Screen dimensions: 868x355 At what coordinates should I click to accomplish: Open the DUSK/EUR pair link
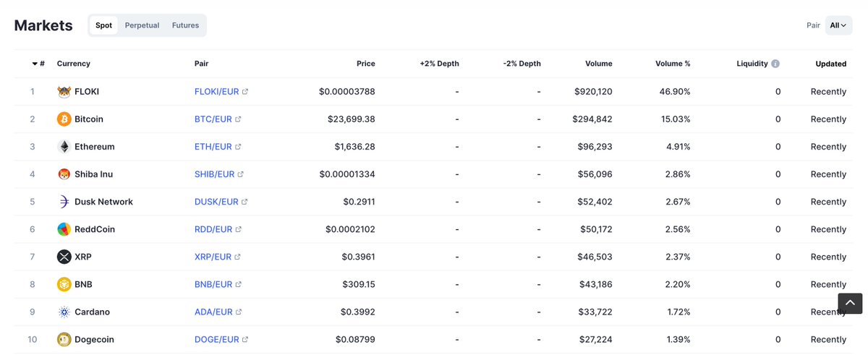pyautogui.click(x=216, y=202)
